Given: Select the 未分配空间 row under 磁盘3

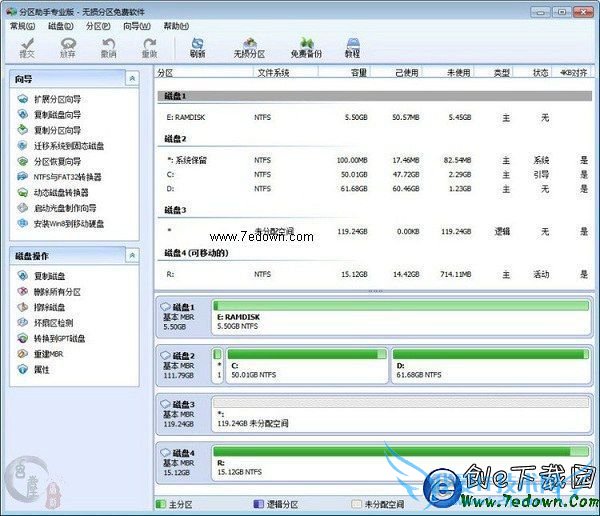Looking at the screenshot, I should tap(375, 231).
